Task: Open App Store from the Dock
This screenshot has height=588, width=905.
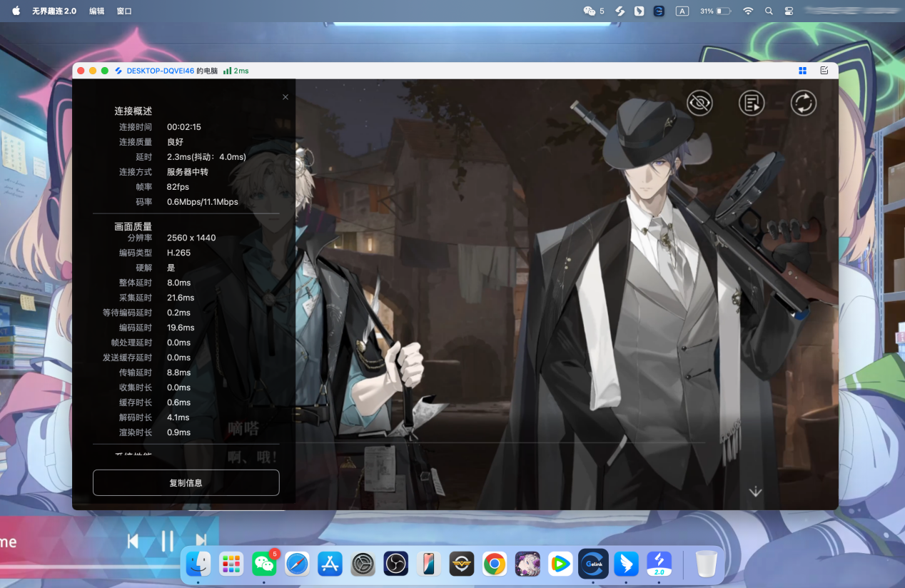Action: [x=330, y=564]
